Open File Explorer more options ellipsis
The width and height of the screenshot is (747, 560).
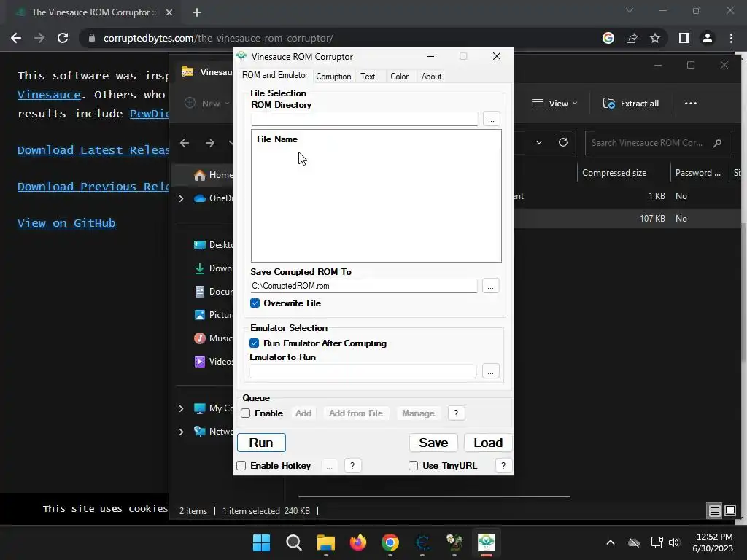point(690,104)
